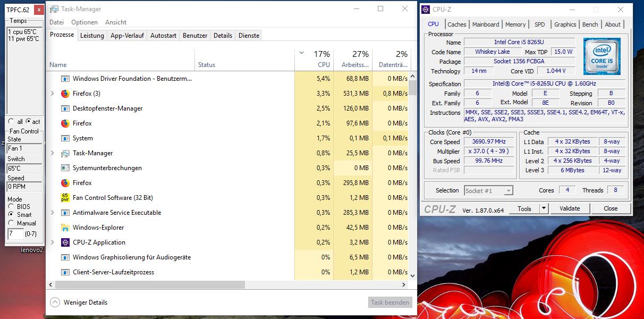This screenshot has height=319, width=644.
Task: Click the Firefox (3) process icon
Action: 65,94
